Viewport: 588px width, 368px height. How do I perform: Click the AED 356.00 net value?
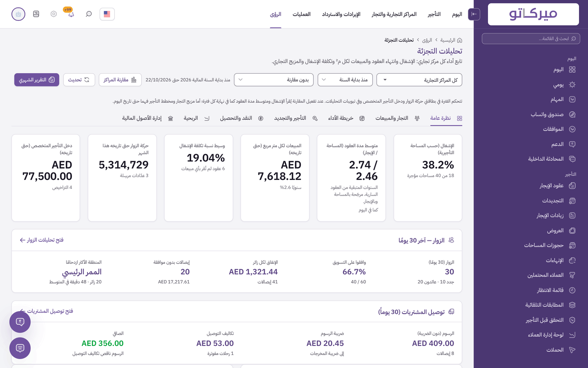coord(102,343)
